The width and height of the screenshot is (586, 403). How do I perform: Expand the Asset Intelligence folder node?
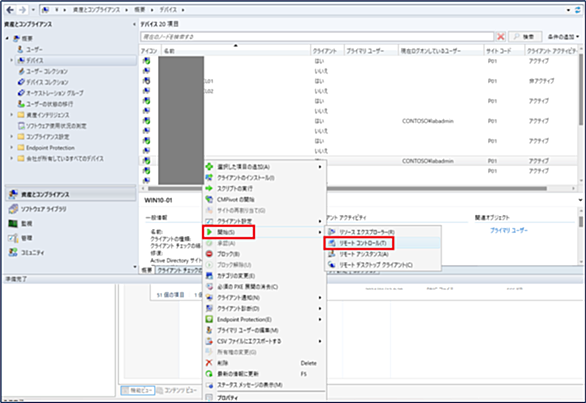coord(12,115)
